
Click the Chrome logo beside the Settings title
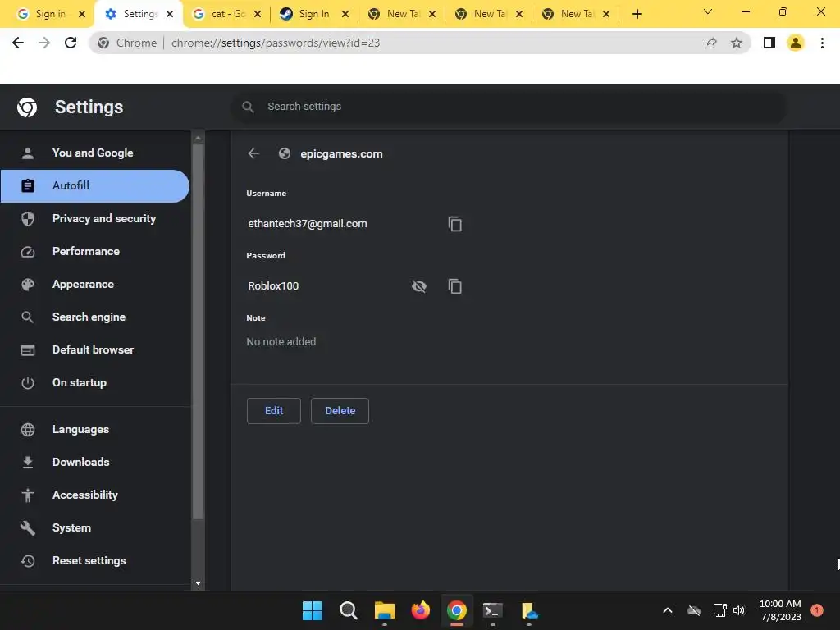pos(27,107)
